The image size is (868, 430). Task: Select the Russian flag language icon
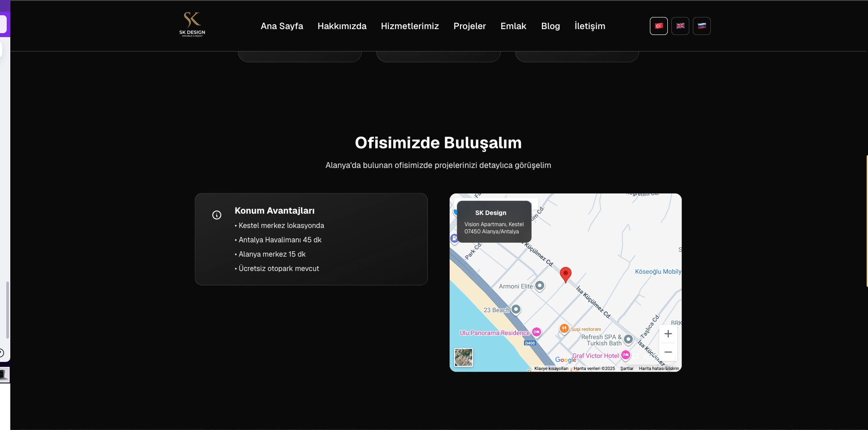click(x=701, y=26)
